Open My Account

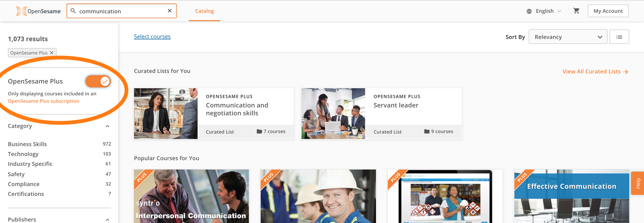(608, 11)
